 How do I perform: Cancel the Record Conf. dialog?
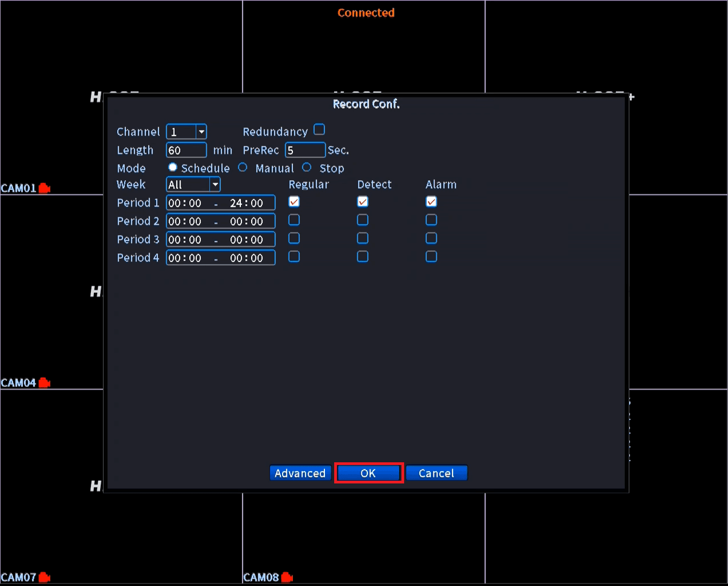pyautogui.click(x=437, y=473)
